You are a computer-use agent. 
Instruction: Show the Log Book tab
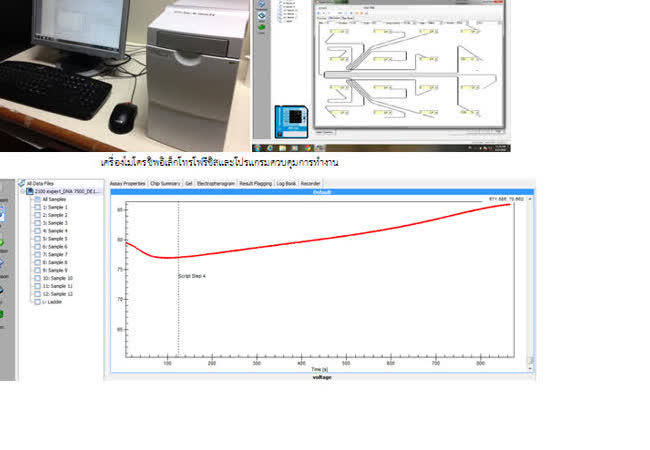point(286,184)
